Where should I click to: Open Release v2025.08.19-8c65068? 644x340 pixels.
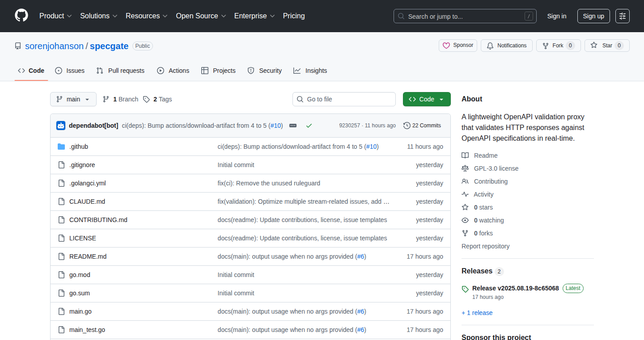tap(515, 288)
